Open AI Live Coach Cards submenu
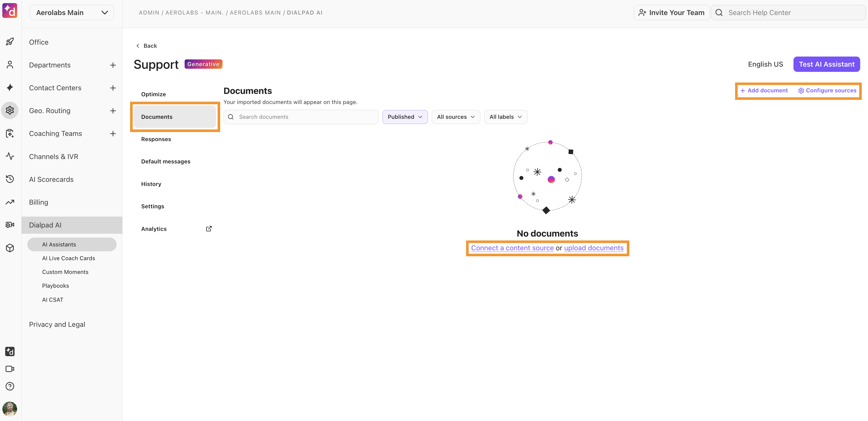Image resolution: width=868 pixels, height=421 pixels. [x=69, y=258]
